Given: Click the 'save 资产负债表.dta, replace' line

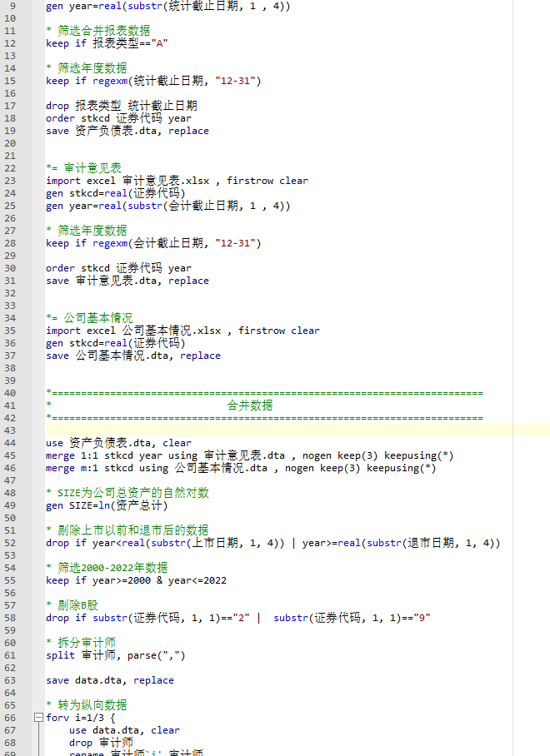Looking at the screenshot, I should point(127,131).
